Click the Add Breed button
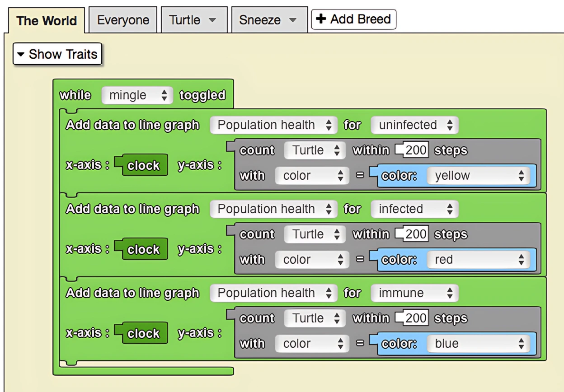 [353, 19]
